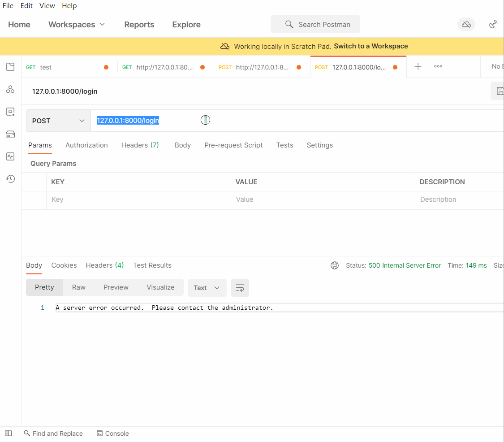
Task: Open History sidebar icon
Action: 10,179
